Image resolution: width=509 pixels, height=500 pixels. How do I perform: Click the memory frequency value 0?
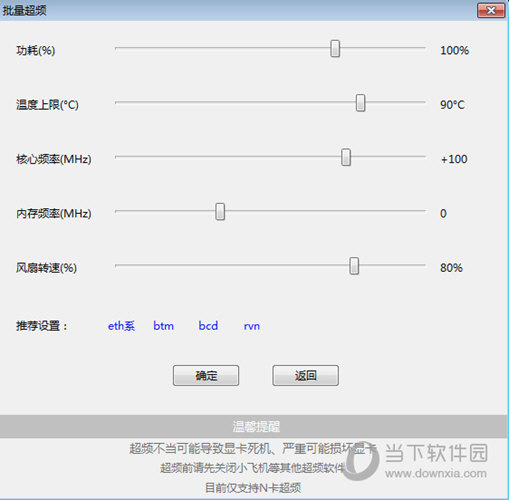point(443,213)
